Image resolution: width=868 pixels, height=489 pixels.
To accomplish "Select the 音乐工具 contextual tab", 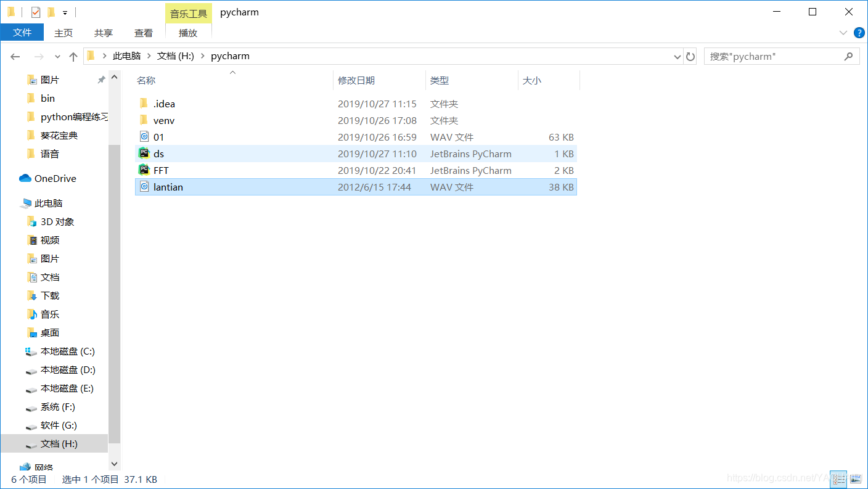I will tap(189, 14).
